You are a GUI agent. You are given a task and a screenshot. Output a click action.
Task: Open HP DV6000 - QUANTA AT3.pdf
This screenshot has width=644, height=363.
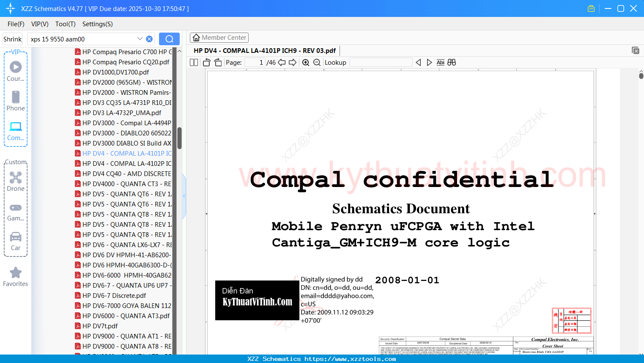coord(123,316)
